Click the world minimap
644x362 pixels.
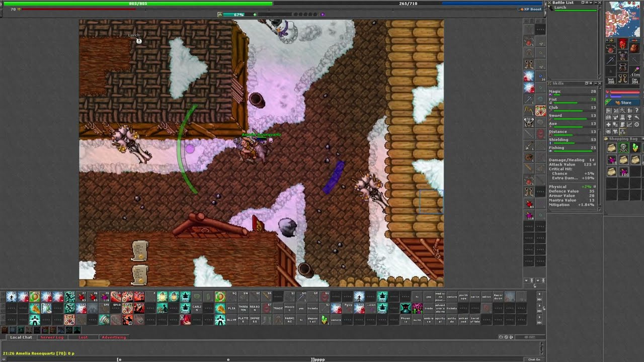pos(622,19)
